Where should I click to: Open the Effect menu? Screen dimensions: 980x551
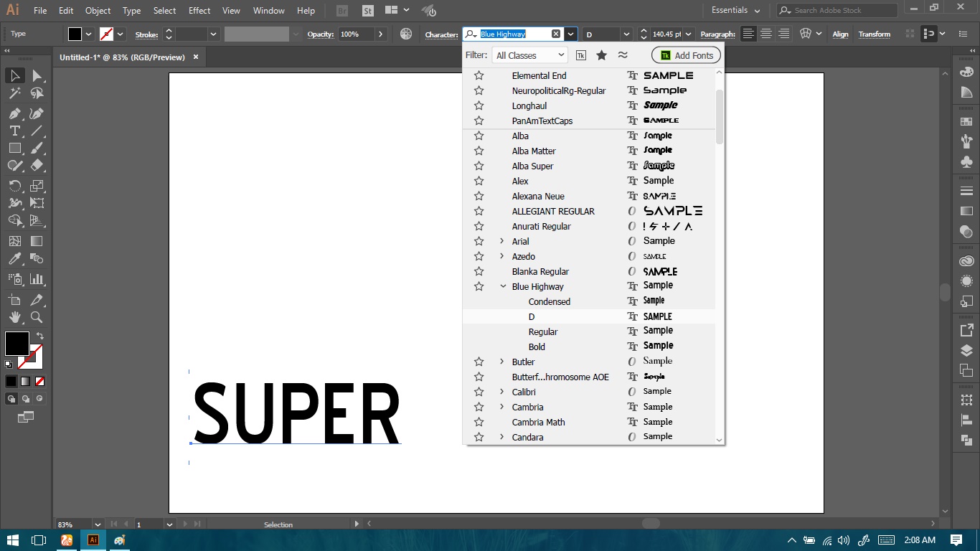(199, 11)
